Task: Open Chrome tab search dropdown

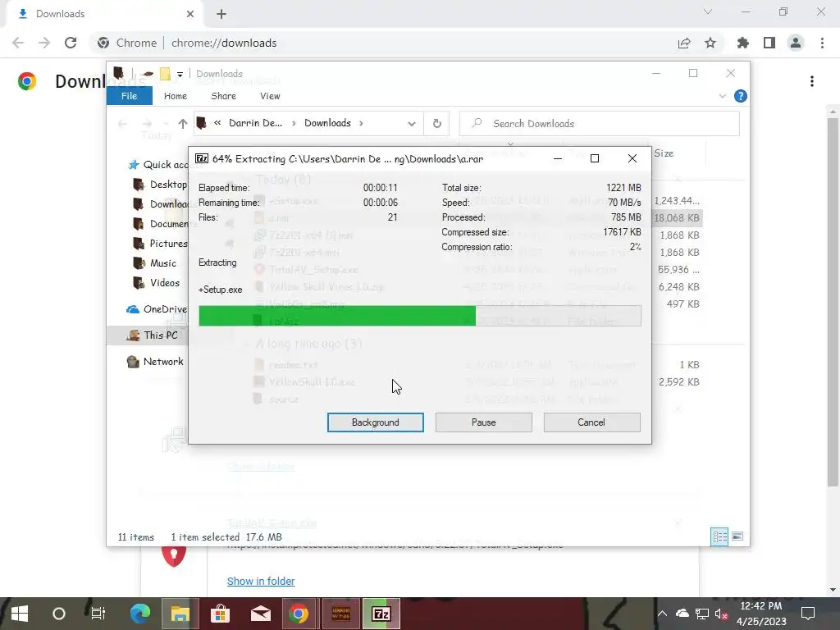Action: click(708, 11)
